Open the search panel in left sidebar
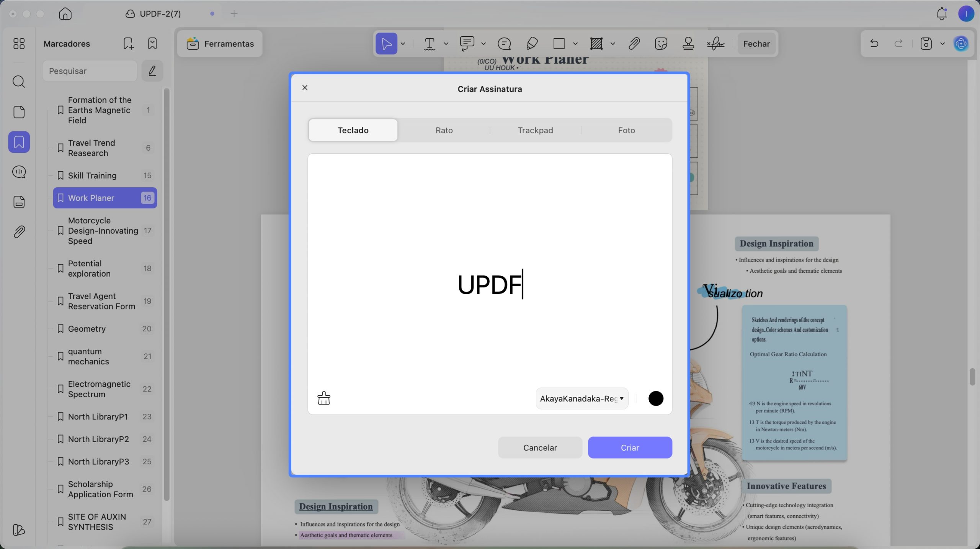 (19, 82)
